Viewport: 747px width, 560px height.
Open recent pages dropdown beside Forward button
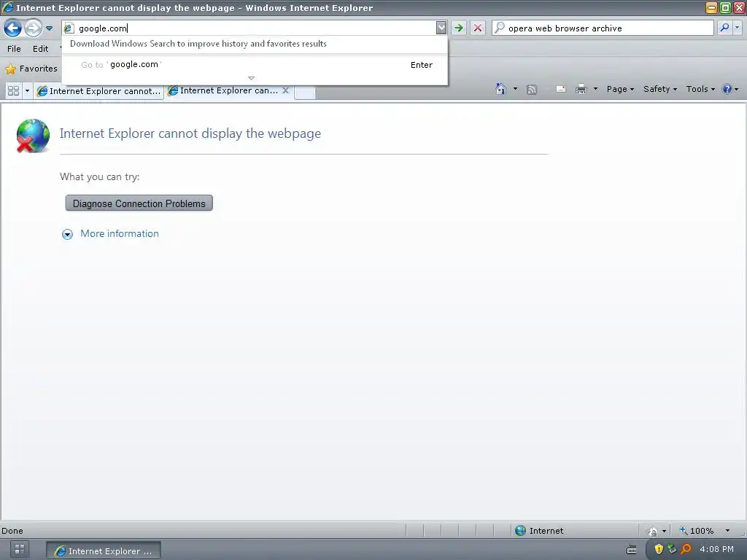point(49,28)
